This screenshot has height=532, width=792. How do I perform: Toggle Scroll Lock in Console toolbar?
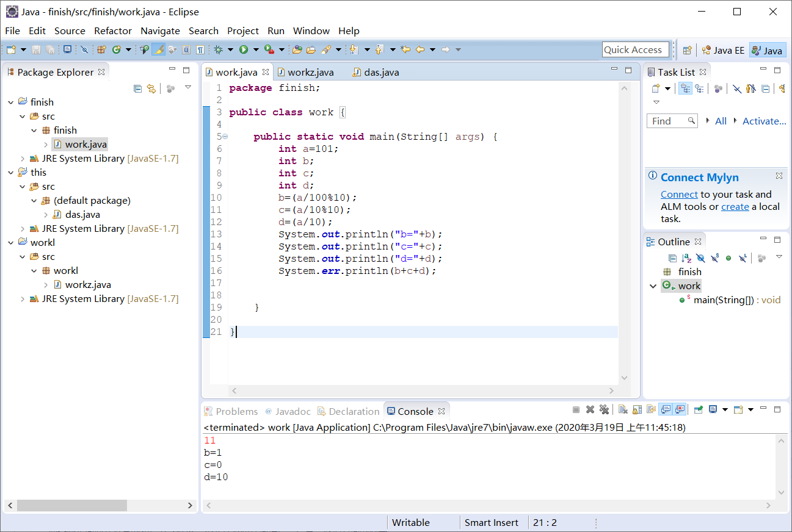click(x=637, y=410)
